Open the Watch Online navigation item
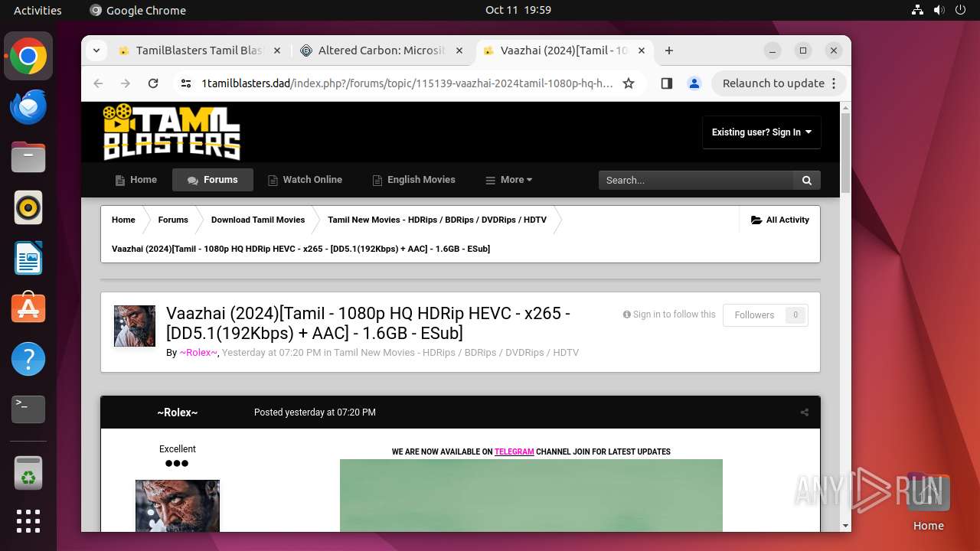Screen dimensions: 980x551 (x=305, y=180)
